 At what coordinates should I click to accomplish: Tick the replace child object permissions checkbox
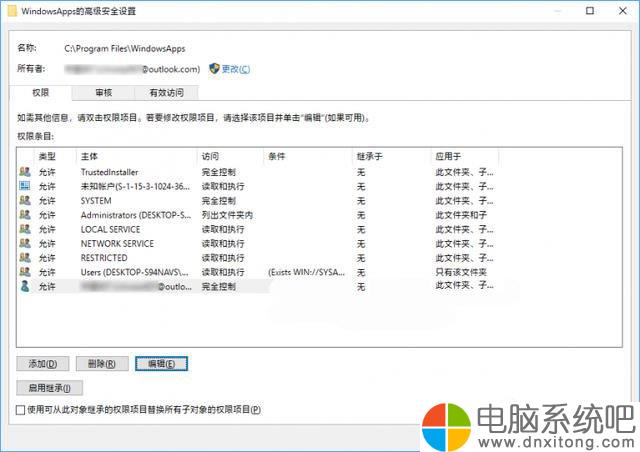tap(20, 410)
